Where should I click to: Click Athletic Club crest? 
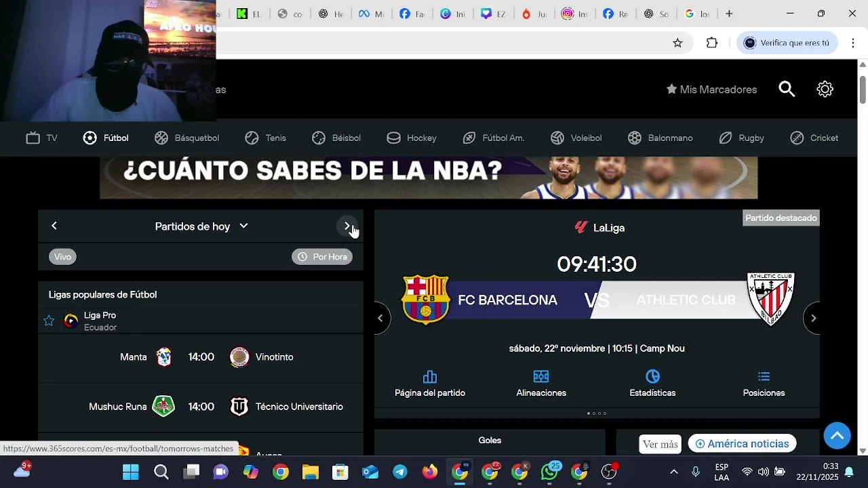(770, 299)
